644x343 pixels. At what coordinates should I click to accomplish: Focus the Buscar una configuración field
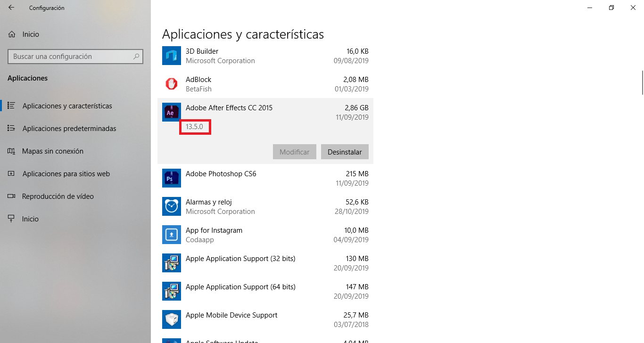(x=75, y=56)
